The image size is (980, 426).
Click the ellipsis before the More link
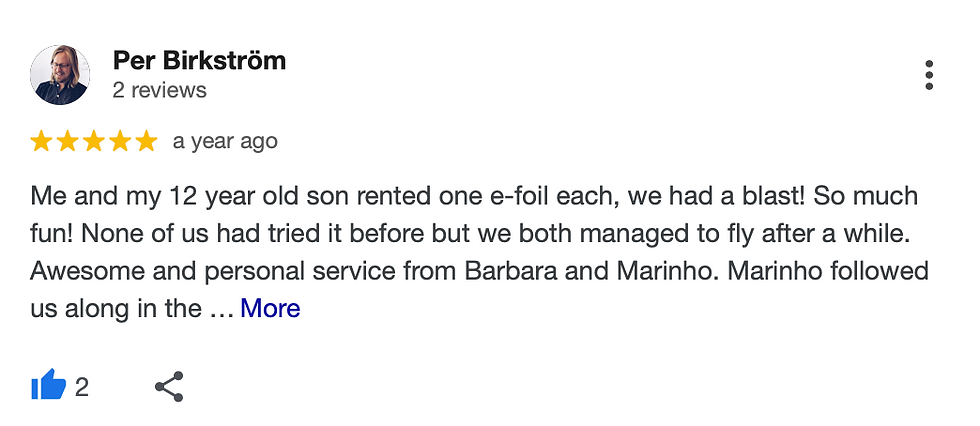pyautogui.click(x=221, y=311)
